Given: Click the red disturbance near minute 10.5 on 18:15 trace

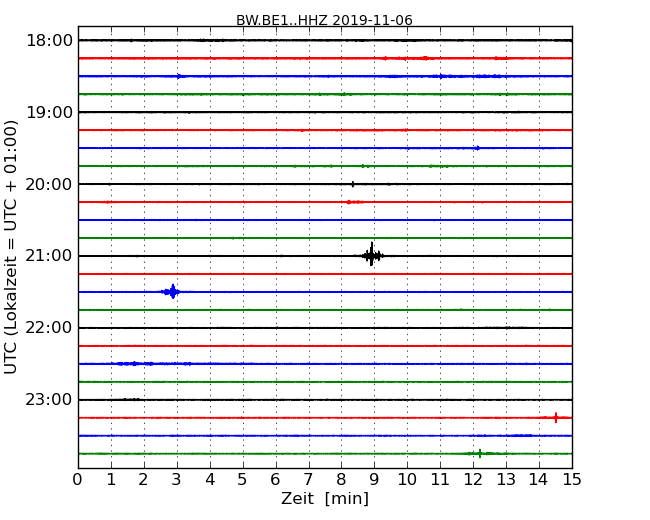Looking at the screenshot, I should [x=425, y=58].
